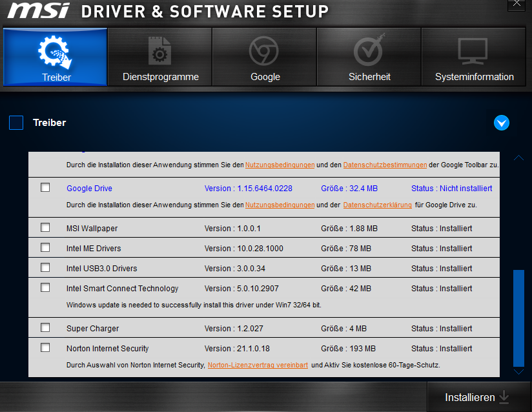Screen dimensions: 532x412
Task: Open Google Drive Nutzungsbedingungen link
Action: pos(280,205)
